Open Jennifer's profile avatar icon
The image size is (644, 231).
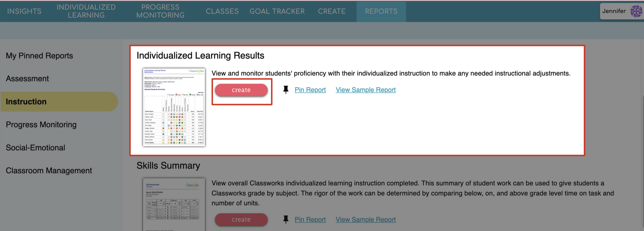[x=636, y=11]
